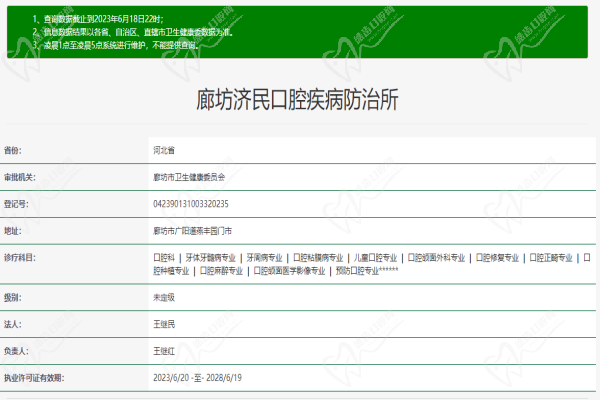
Task: Select the heading 廊坊济民口腔疾病防治所
Action: point(297,100)
